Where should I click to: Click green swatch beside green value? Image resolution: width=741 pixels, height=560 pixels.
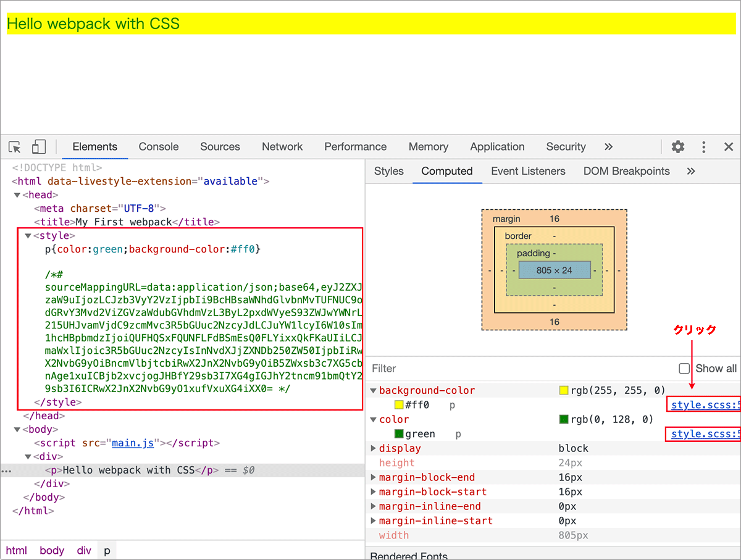tap(400, 435)
